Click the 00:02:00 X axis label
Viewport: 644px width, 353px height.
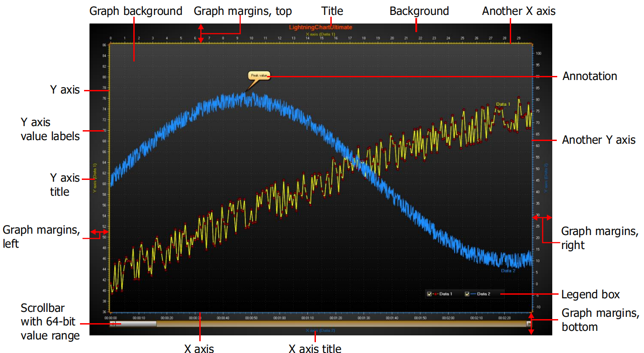tap(448, 318)
